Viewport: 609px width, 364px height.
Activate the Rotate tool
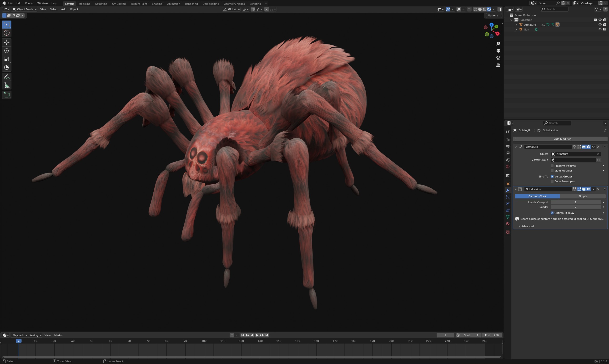tap(6, 51)
